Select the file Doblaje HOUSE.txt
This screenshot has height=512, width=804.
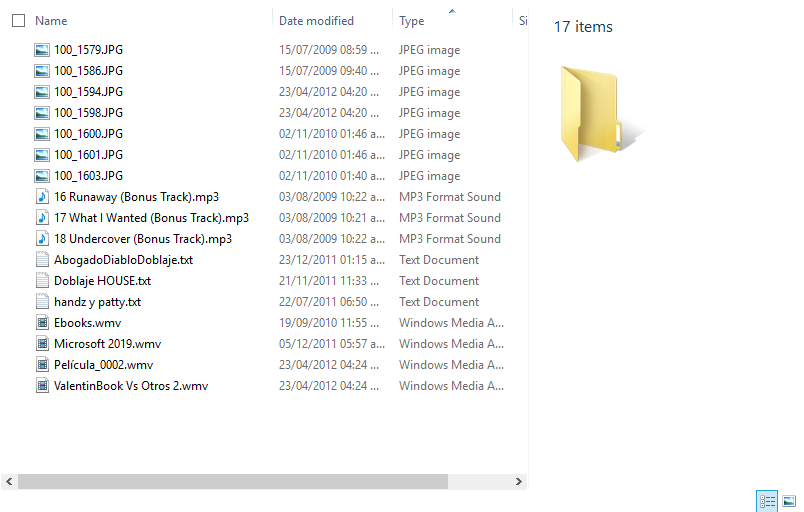pyautogui.click(x=102, y=281)
